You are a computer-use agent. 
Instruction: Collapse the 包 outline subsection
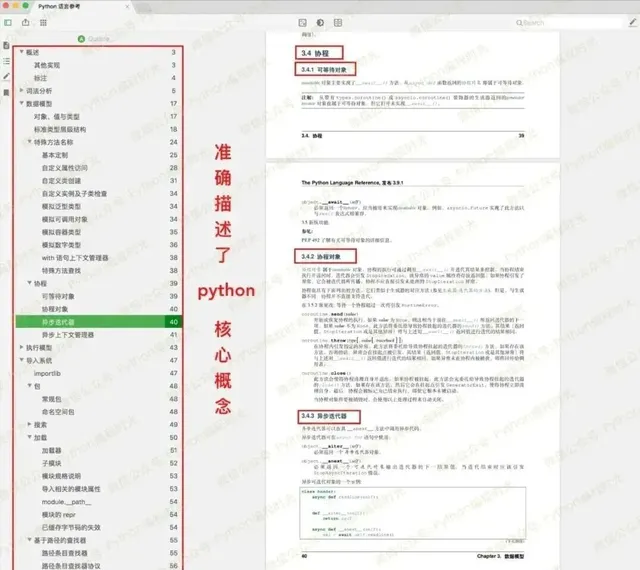click(29, 385)
